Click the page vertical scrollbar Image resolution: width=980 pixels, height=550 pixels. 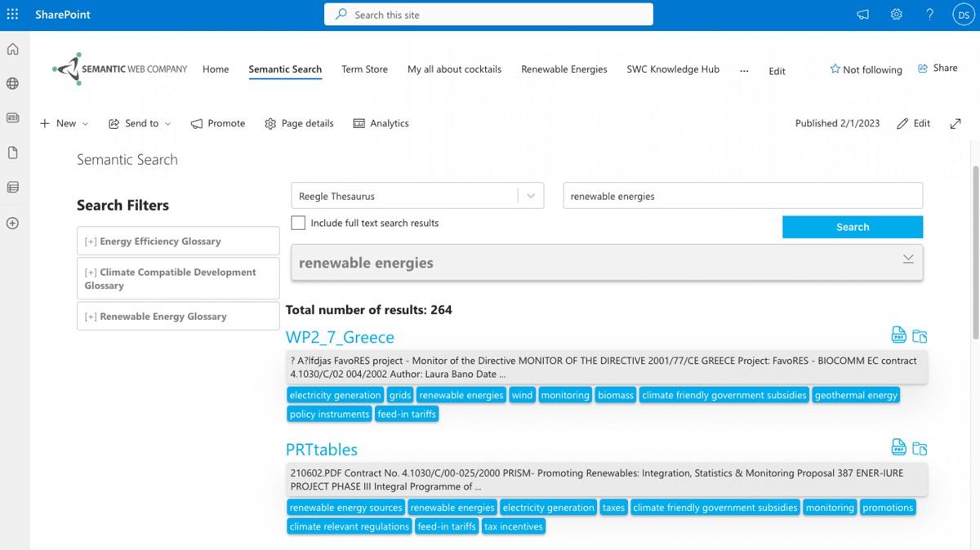tap(974, 253)
